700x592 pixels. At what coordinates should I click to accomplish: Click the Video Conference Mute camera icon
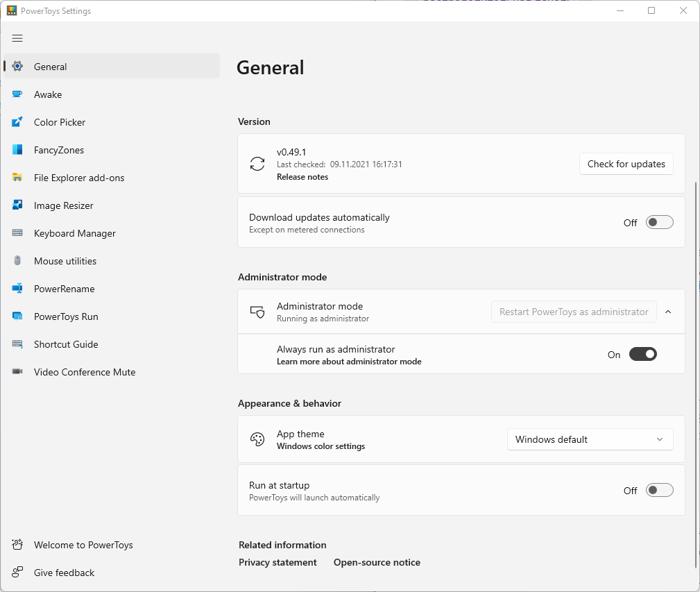point(18,372)
